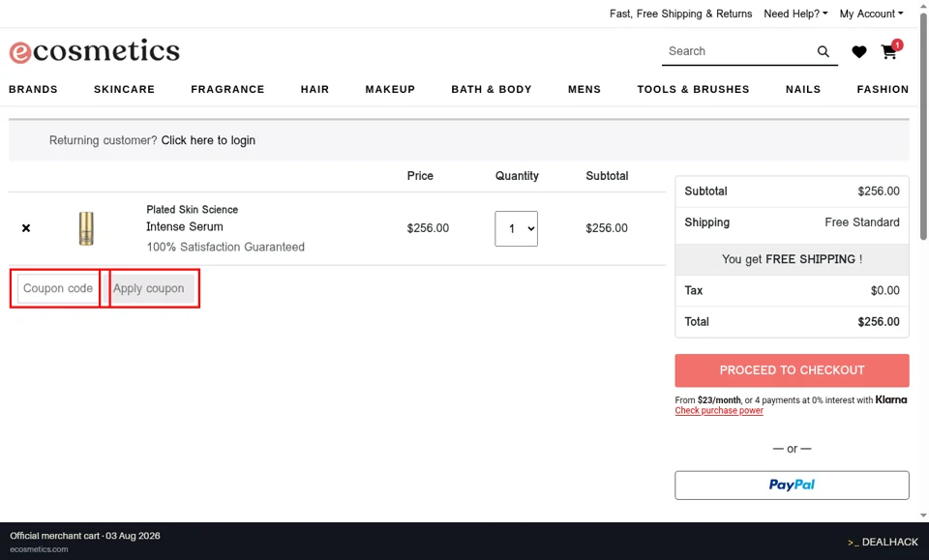Focus the Search input field
Screen dimensions: 929x560
click(738, 51)
